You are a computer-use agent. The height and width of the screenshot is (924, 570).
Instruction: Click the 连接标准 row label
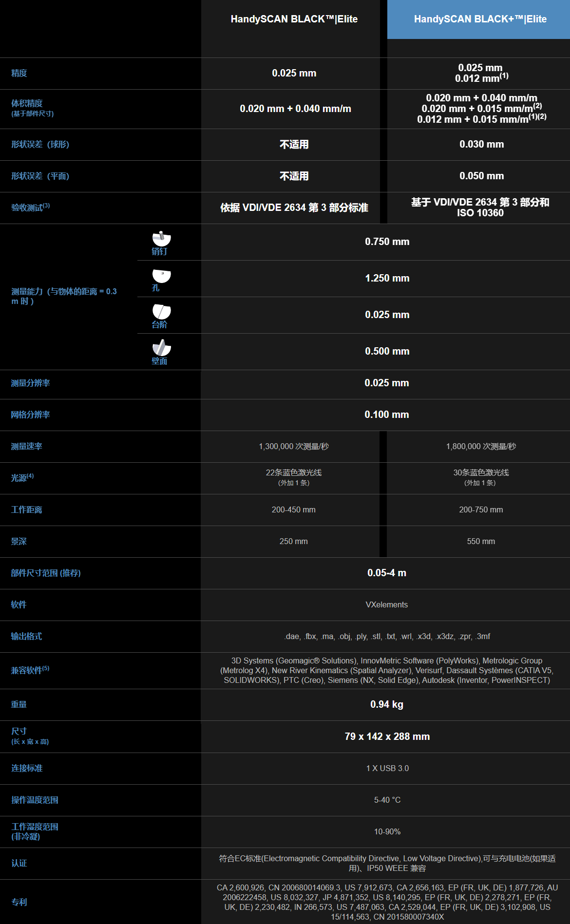pyautogui.click(x=27, y=768)
